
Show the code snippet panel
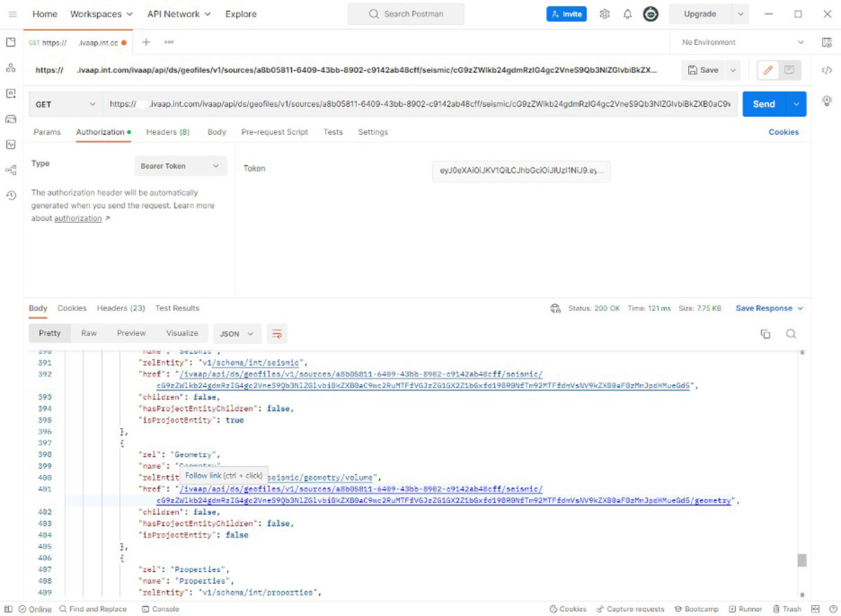point(827,70)
